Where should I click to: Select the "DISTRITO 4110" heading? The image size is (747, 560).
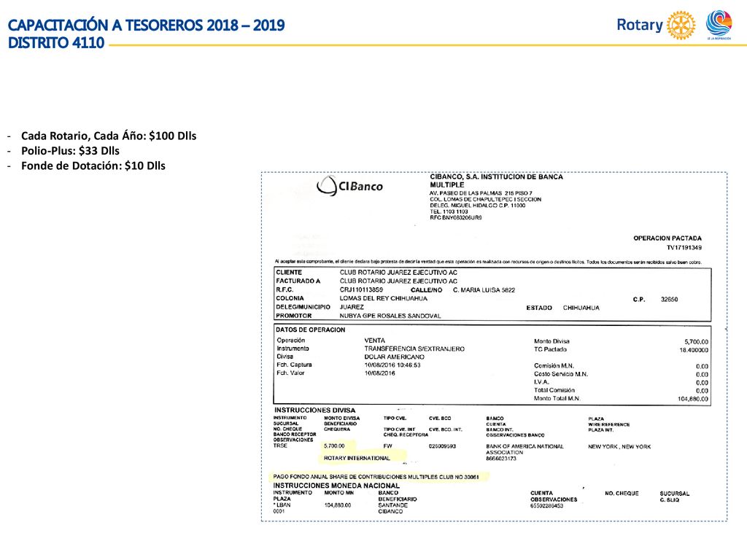(56, 43)
